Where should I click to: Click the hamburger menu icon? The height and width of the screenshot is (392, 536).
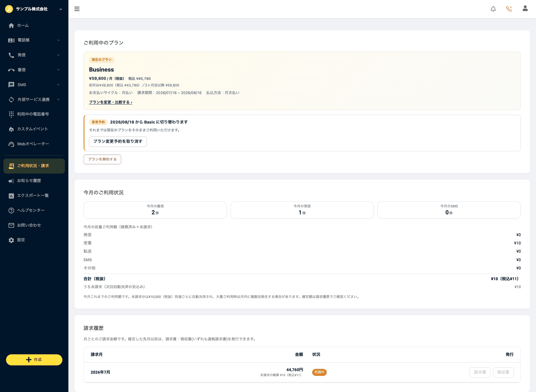point(77,9)
